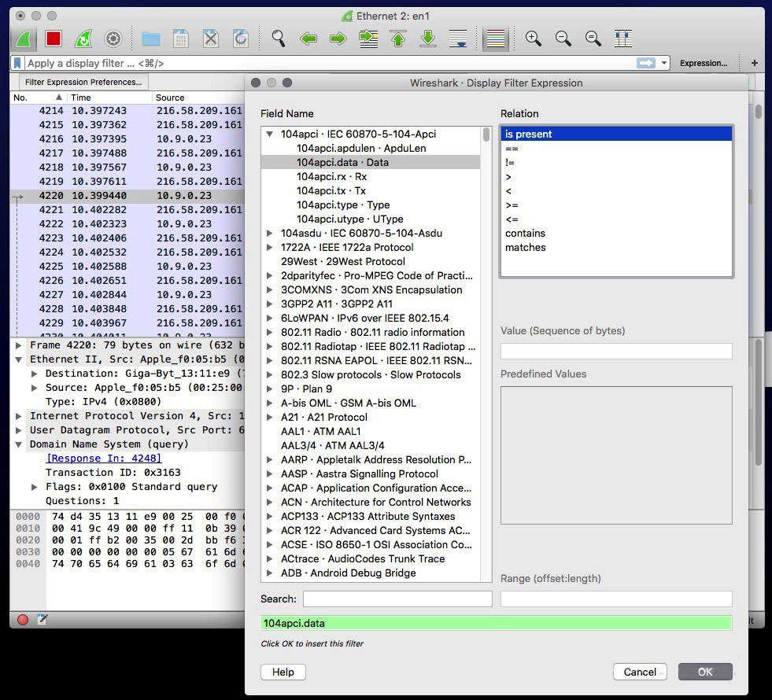Click the green 104apci.data filter preview

click(497, 623)
